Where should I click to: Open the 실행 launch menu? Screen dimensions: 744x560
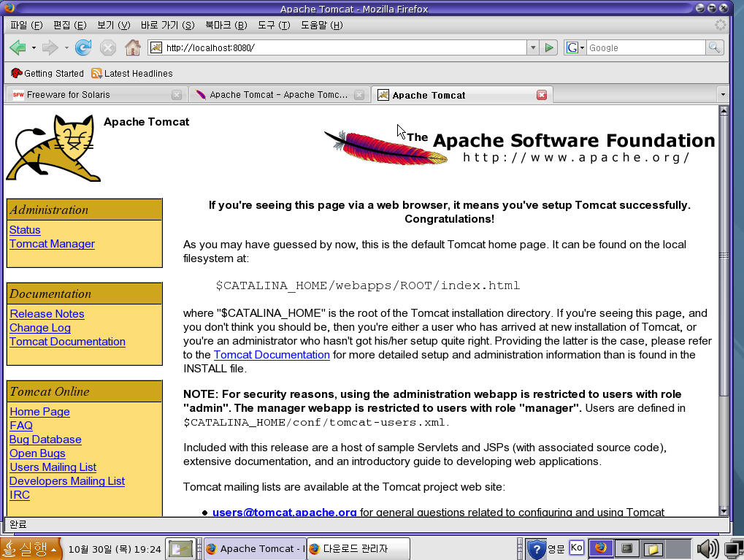coord(31,549)
